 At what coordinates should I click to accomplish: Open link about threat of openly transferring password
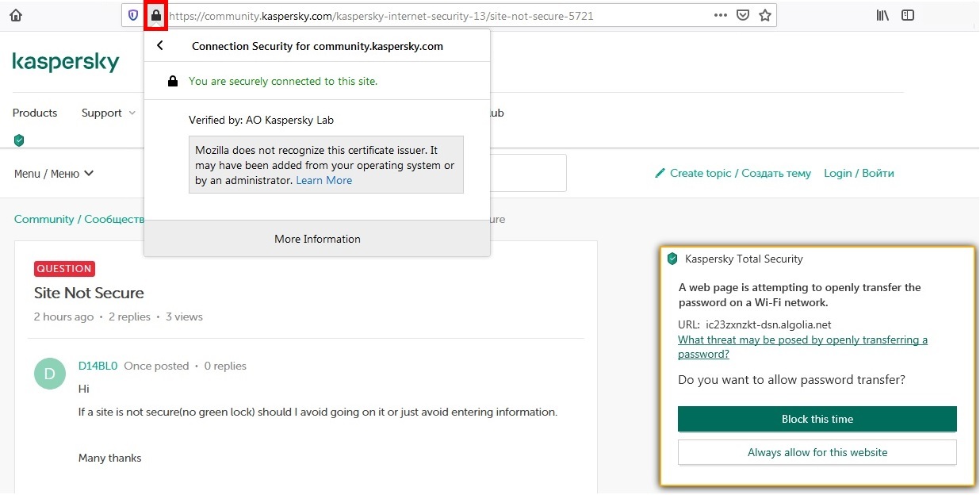(x=802, y=347)
